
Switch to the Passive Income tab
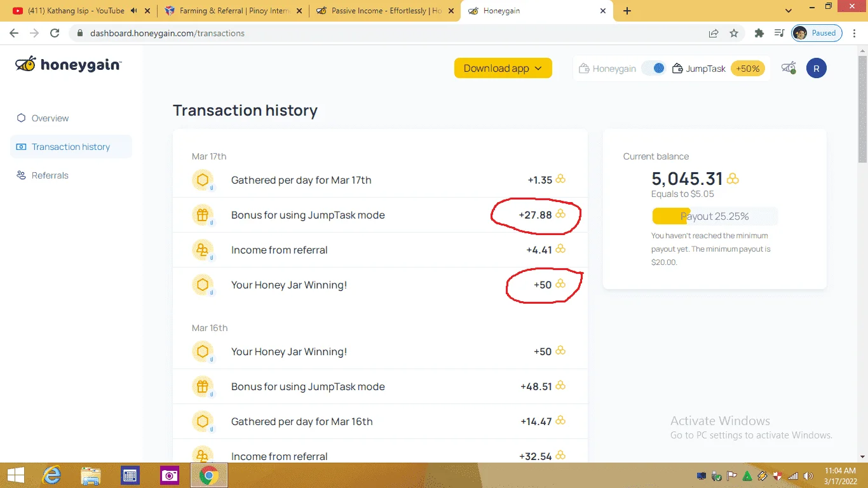click(x=385, y=11)
